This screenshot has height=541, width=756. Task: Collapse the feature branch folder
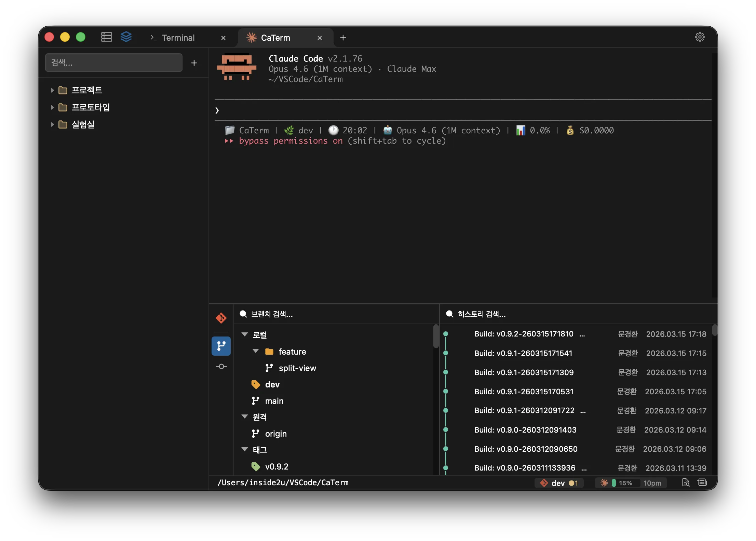tap(256, 351)
